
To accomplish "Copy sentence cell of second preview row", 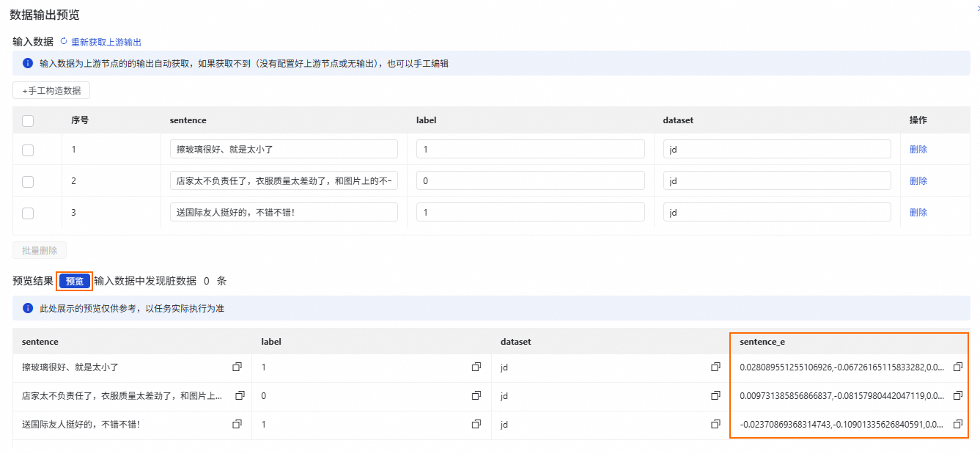I will 240,395.
